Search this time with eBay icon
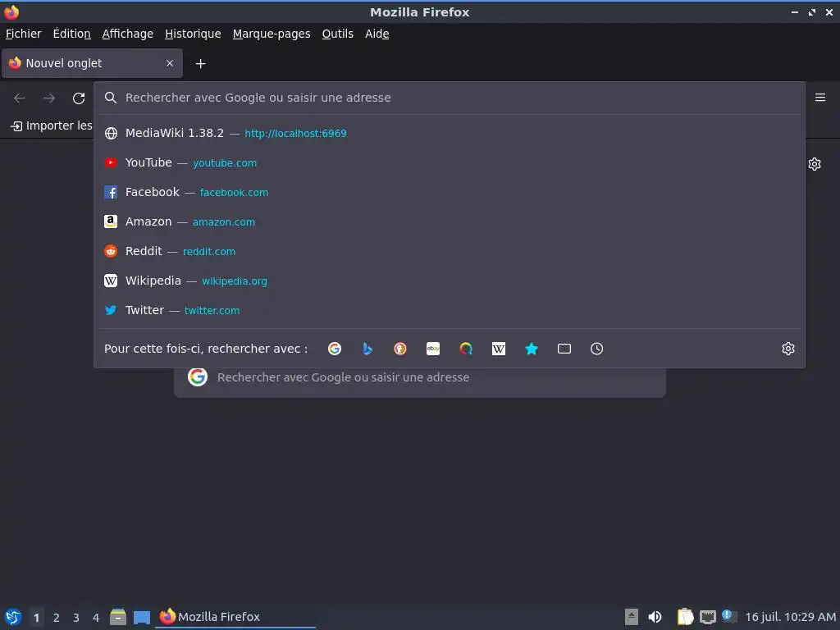This screenshot has height=630, width=840. pyautogui.click(x=433, y=349)
